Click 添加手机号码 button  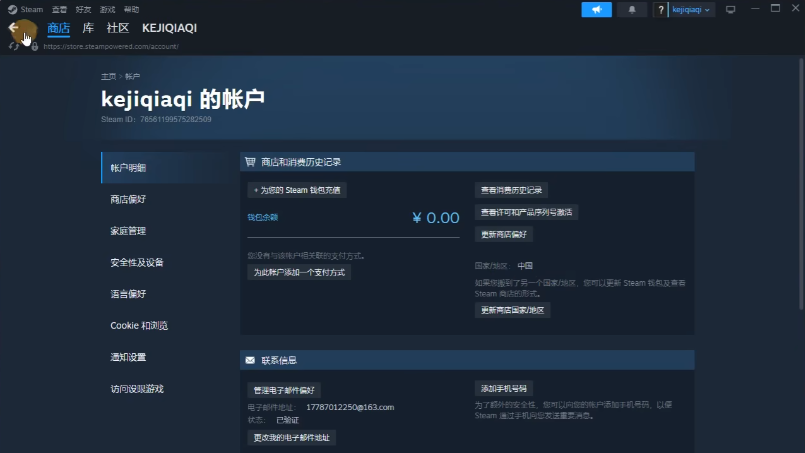504,388
